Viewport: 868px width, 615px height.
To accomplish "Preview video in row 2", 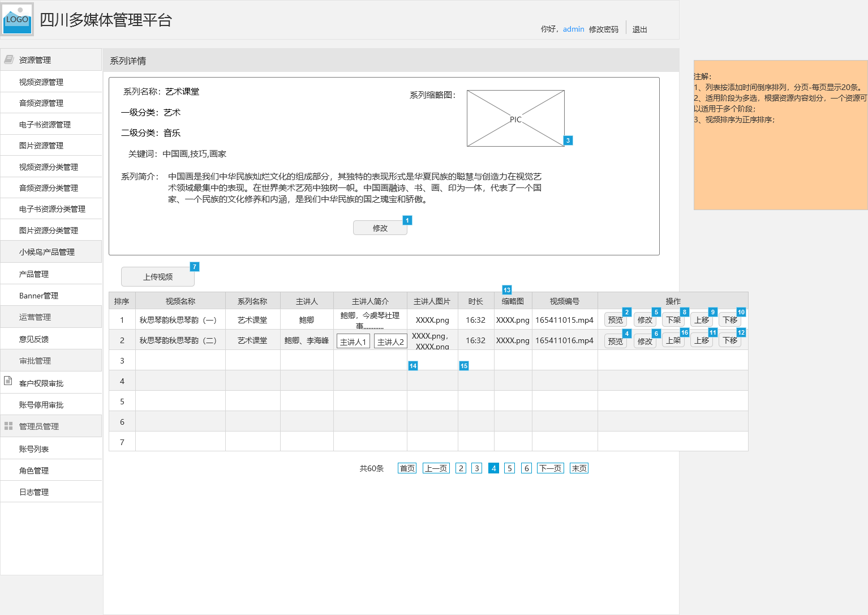I will 616,340.
